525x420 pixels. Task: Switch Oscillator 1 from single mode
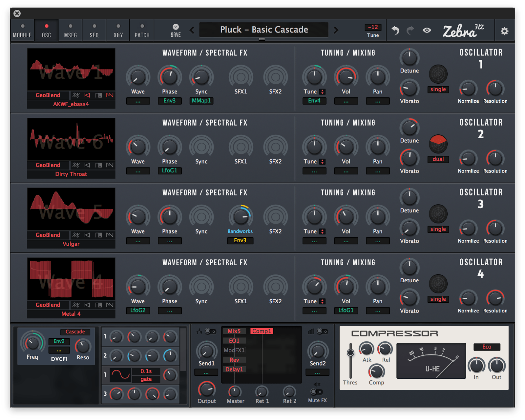[438, 89]
